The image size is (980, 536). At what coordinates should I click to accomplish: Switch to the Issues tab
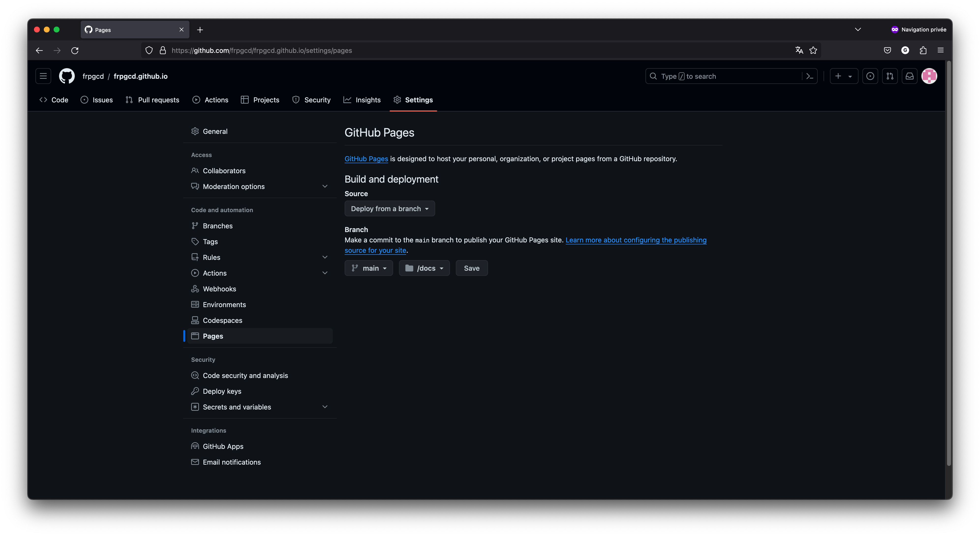(97, 100)
